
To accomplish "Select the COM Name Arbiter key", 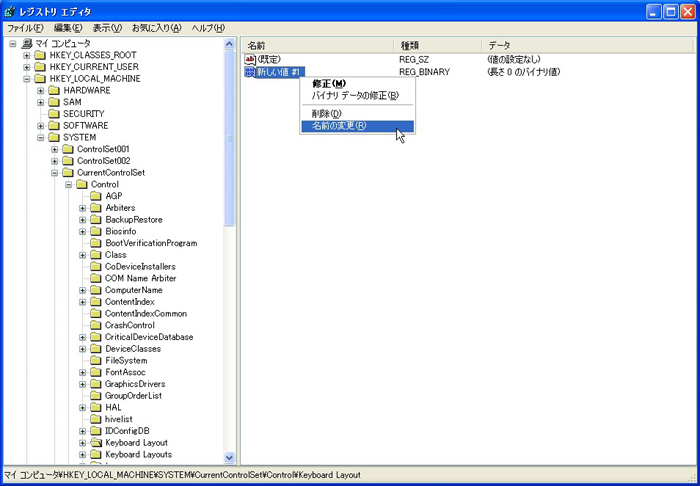I will click(141, 278).
